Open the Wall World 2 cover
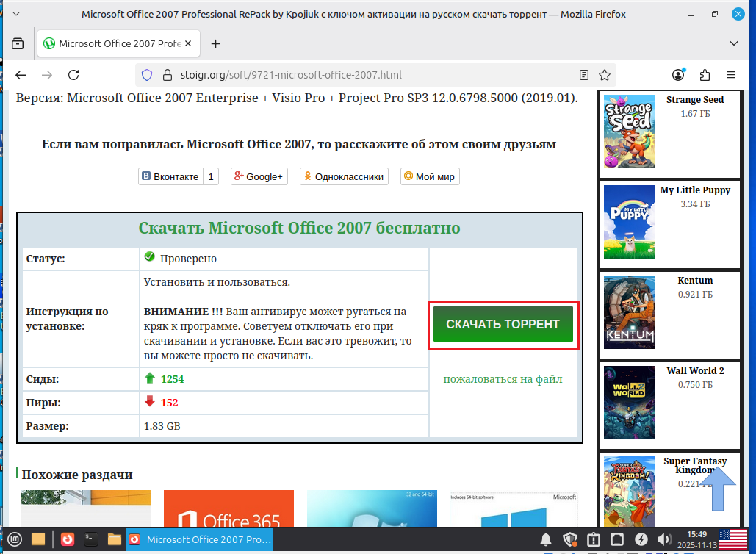 (x=629, y=403)
